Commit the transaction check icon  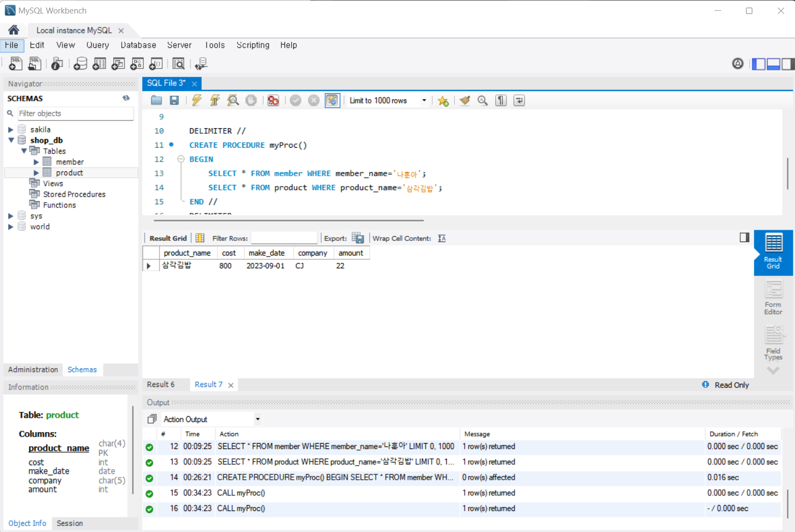pyautogui.click(x=295, y=100)
